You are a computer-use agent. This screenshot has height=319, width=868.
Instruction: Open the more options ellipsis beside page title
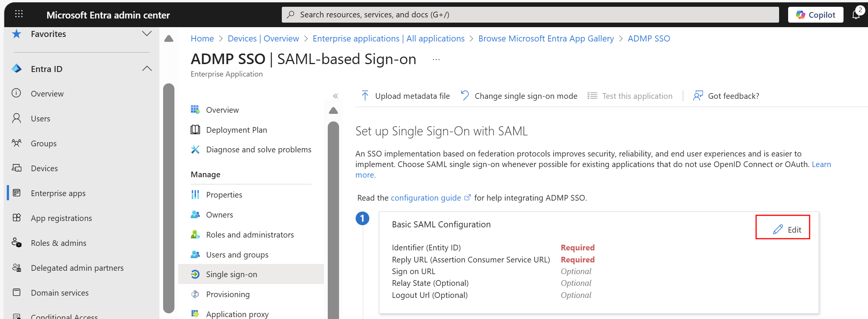pyautogui.click(x=436, y=60)
